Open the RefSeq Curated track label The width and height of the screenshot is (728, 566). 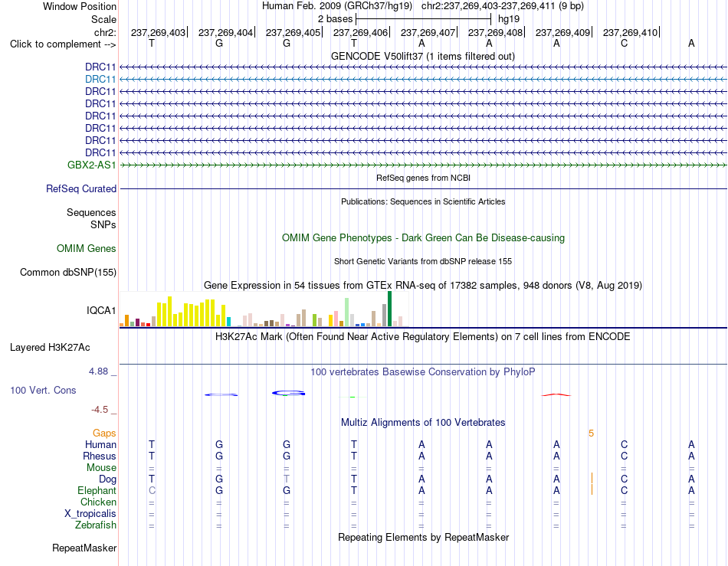point(80,188)
